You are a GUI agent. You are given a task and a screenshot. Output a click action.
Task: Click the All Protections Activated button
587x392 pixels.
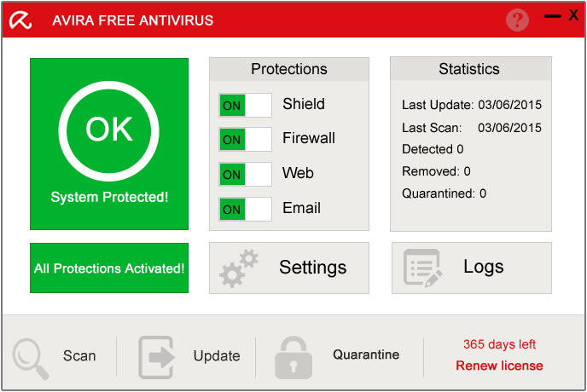[x=109, y=268]
